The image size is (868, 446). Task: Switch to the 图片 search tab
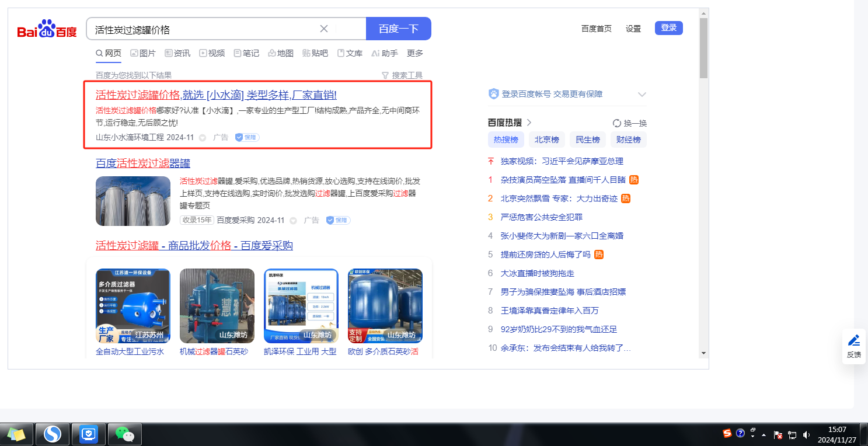[143, 53]
